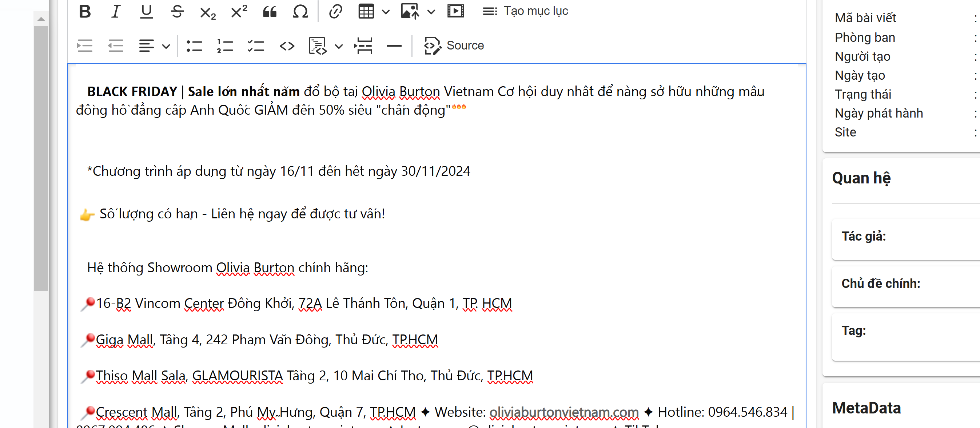The image size is (980, 428).
Task: Click the vertical scrollbar thumb
Action: point(41,158)
